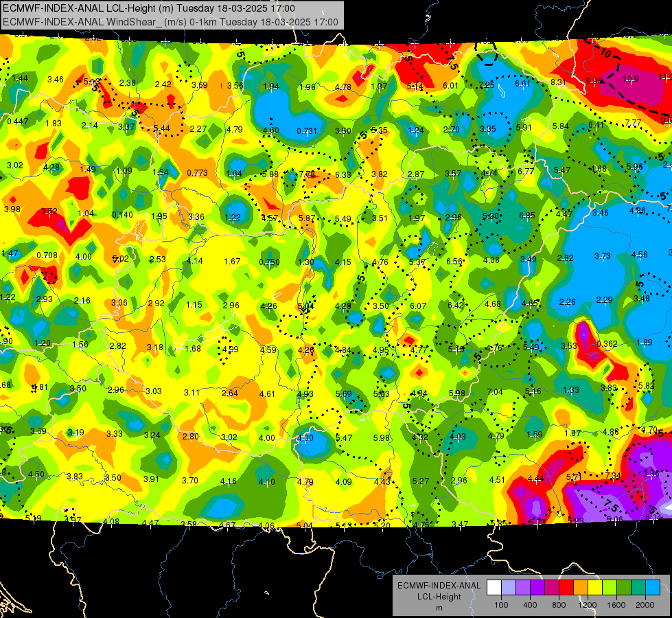Click the wind shear value '8.31'
Screen dimensions: 672x618
click(x=558, y=82)
